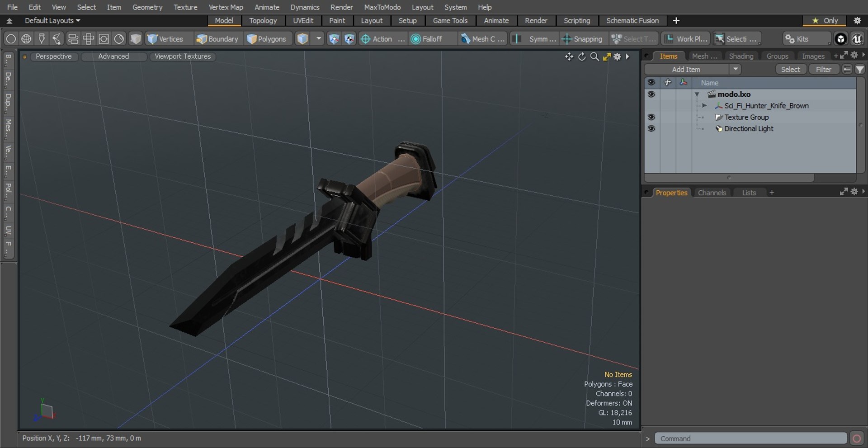
Task: Expand the Sci_Fi_Hunter_Knife_Brown item
Action: (x=704, y=106)
